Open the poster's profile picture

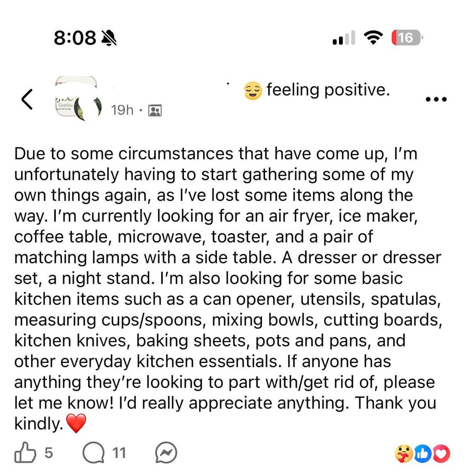click(78, 99)
